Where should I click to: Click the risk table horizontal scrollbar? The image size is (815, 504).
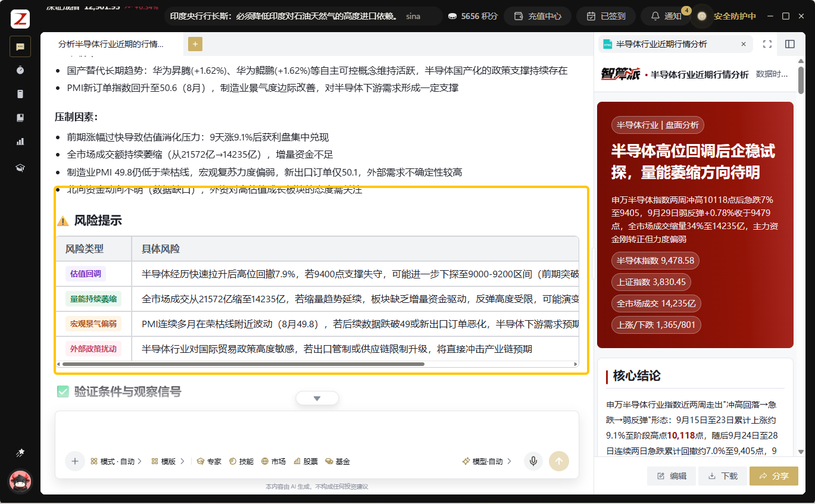(243, 364)
